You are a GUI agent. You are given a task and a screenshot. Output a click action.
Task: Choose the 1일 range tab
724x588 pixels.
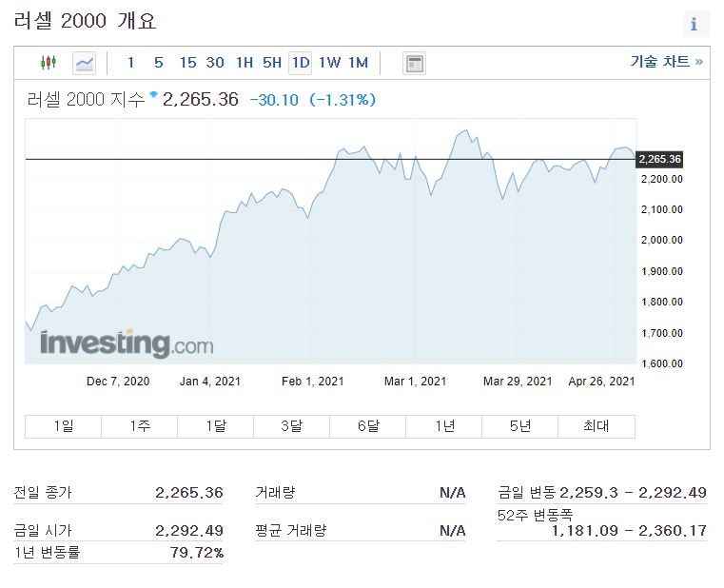coord(63,426)
